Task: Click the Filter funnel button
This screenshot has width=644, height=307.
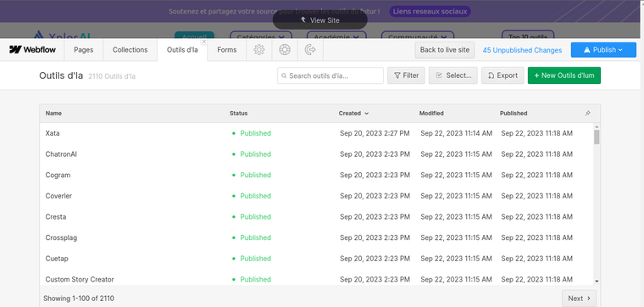Action: coord(406,75)
